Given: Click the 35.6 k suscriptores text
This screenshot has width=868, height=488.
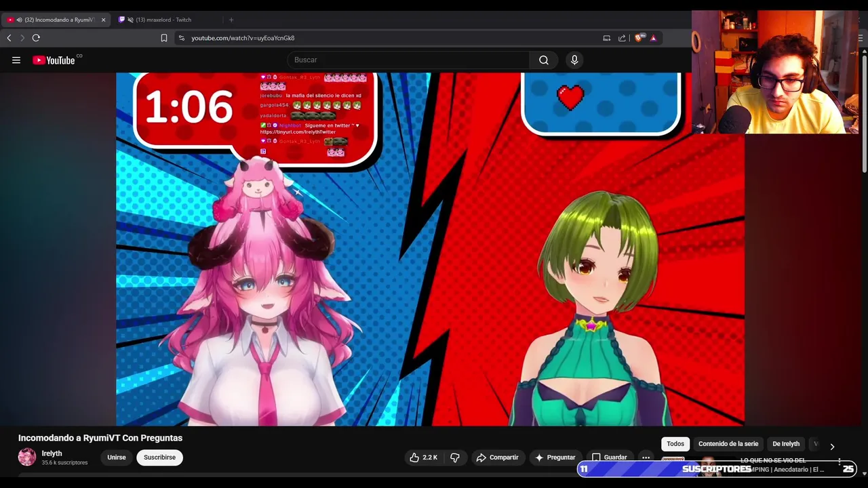Looking at the screenshot, I should 64,463.
